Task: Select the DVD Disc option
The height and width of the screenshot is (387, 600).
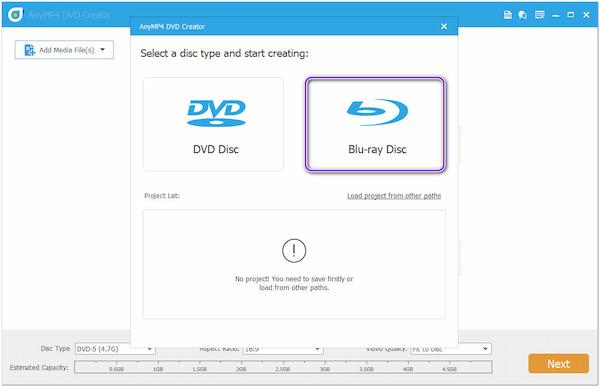Action: pos(213,124)
